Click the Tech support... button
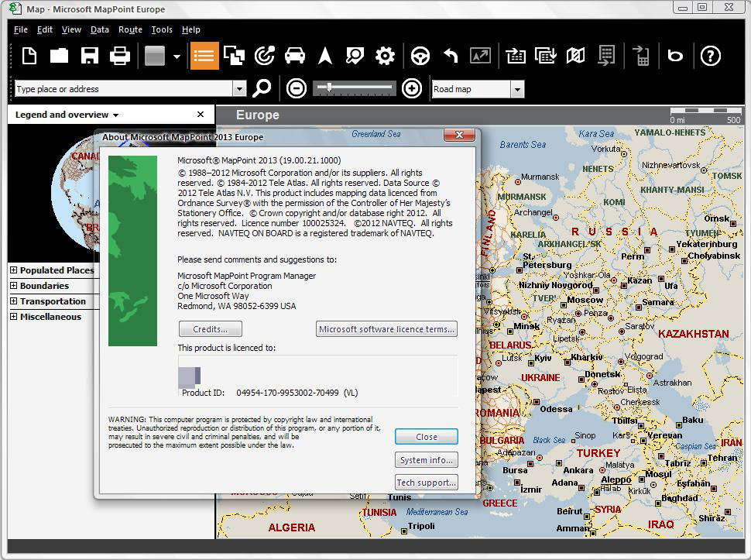Image resolution: width=751 pixels, height=560 pixels. tap(427, 483)
